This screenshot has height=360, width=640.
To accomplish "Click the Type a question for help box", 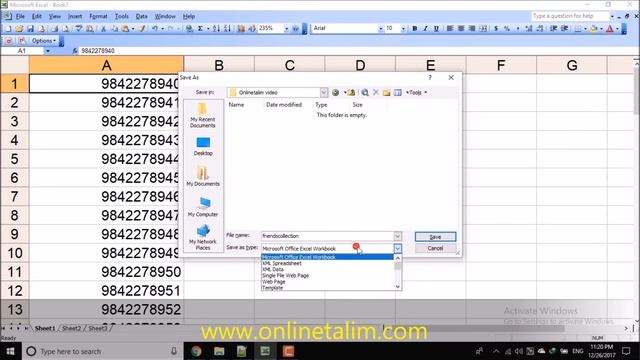I will tap(570, 16).
